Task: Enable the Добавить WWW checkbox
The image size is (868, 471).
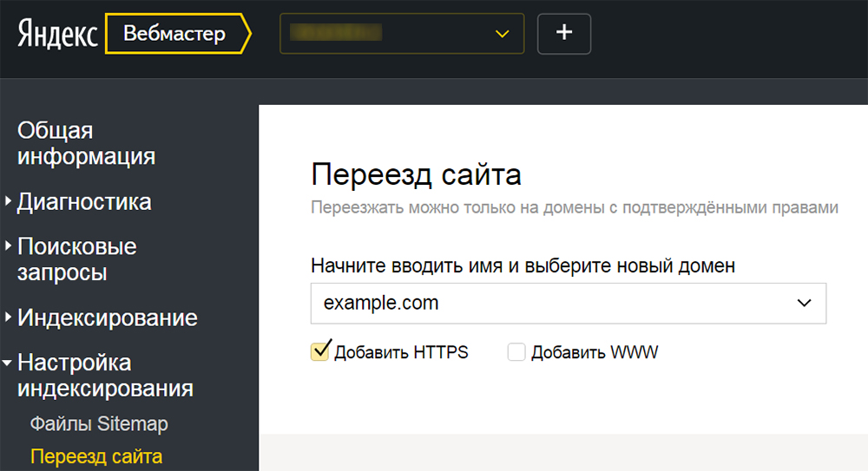Action: tap(516, 352)
